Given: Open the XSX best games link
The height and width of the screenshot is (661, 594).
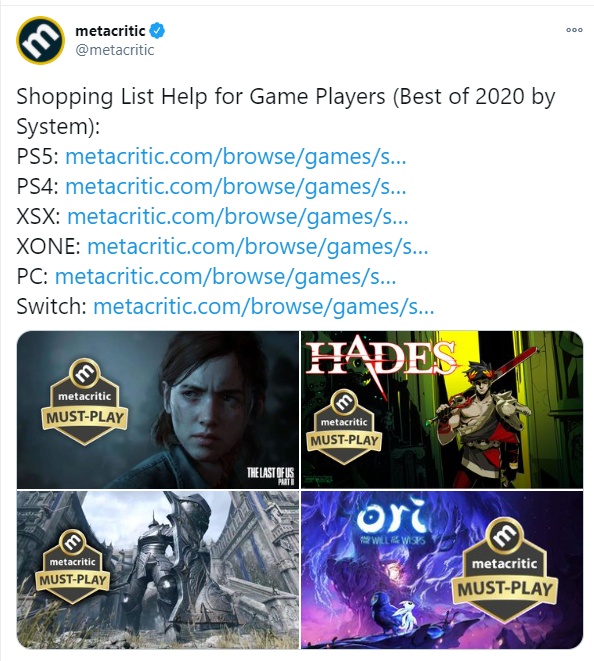Looking at the screenshot, I should point(238,216).
